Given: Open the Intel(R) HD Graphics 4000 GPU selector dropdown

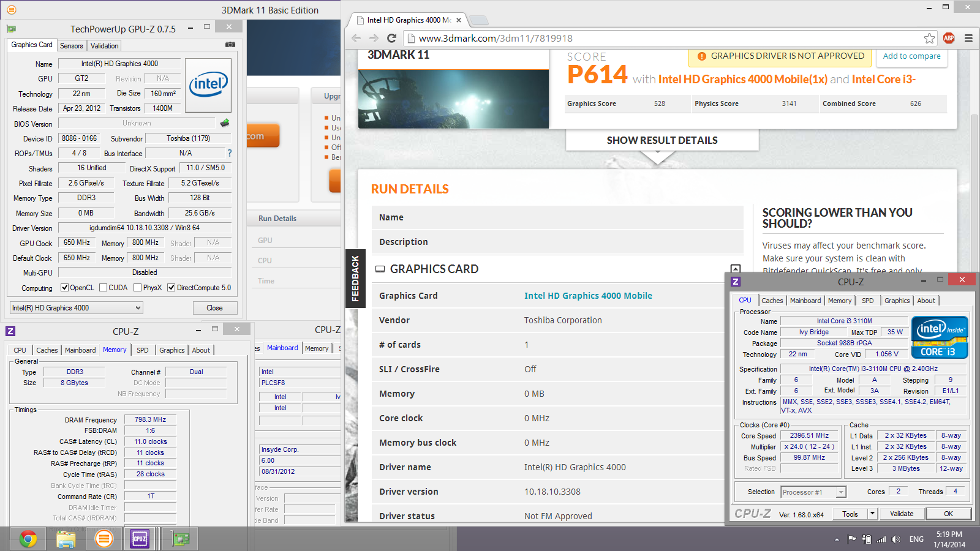Looking at the screenshot, I should tap(77, 308).
